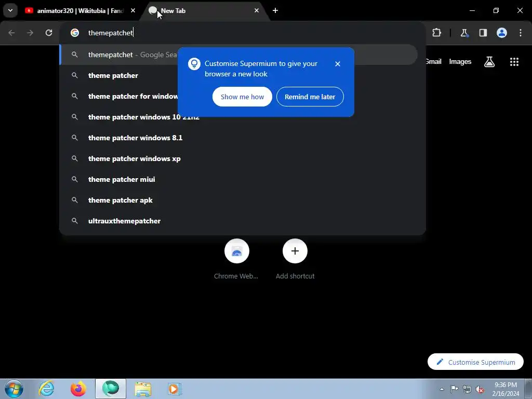Click the muted volume tray icon
Viewport: 532px width, 399px height.
click(480, 389)
